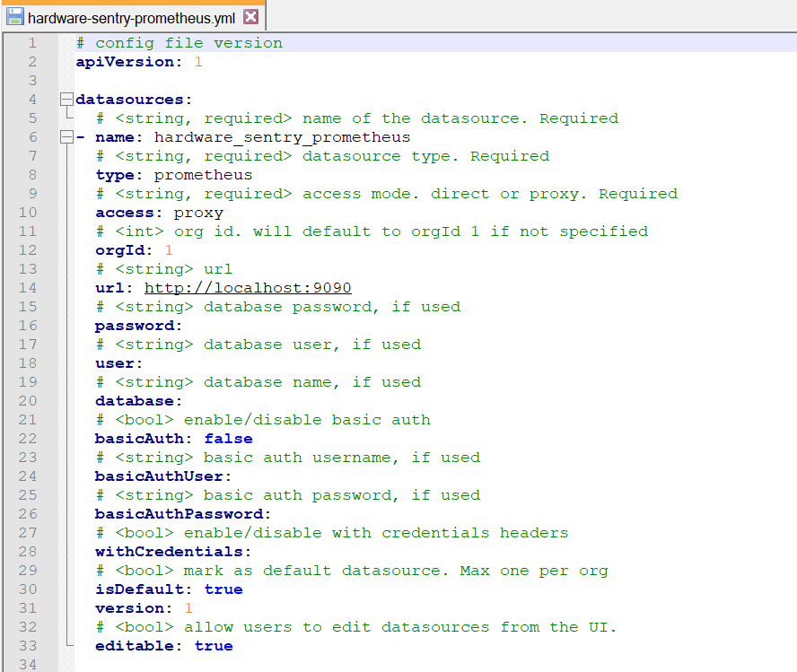
Task: Click the orgId value 1
Action: [167, 249]
